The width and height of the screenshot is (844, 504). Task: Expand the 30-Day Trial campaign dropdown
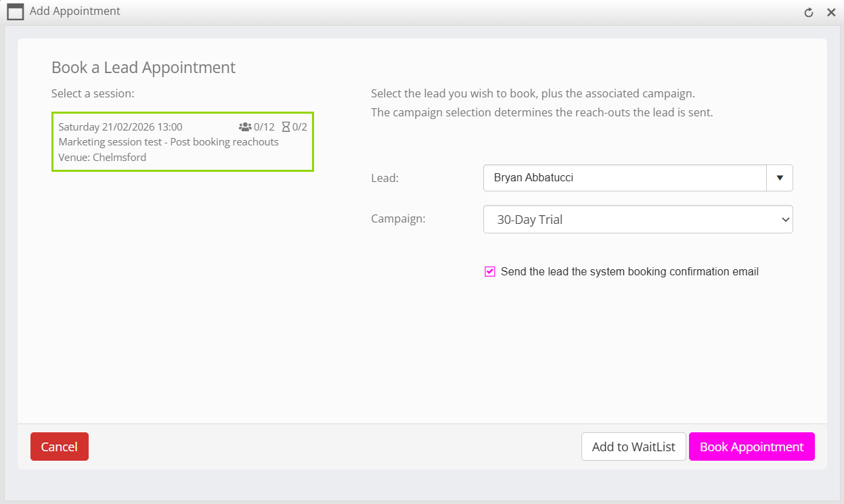[638, 220]
